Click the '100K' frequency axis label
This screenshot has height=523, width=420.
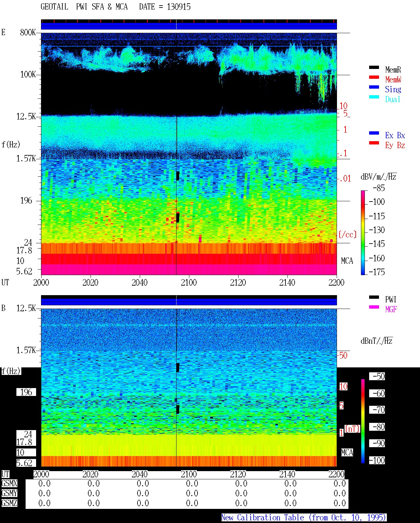(x=28, y=75)
